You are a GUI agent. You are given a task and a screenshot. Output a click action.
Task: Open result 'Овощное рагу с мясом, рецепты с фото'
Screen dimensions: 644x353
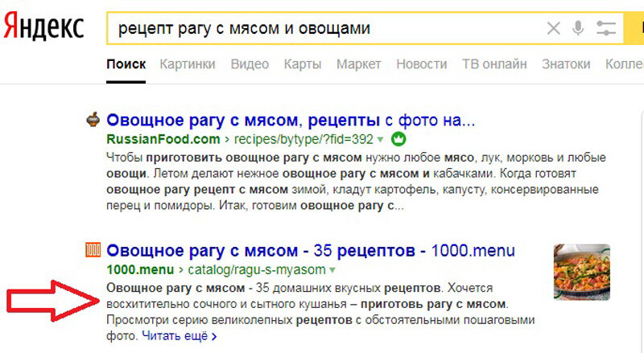click(x=291, y=121)
